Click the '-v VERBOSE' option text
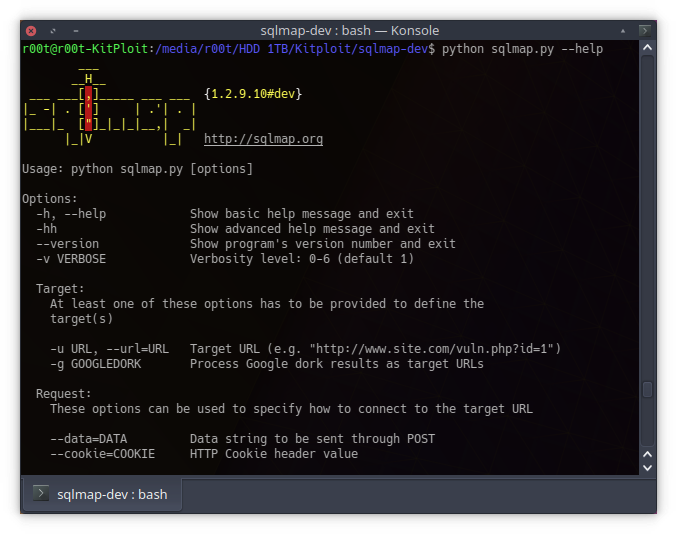The width and height of the screenshot is (677, 534). coord(71,259)
